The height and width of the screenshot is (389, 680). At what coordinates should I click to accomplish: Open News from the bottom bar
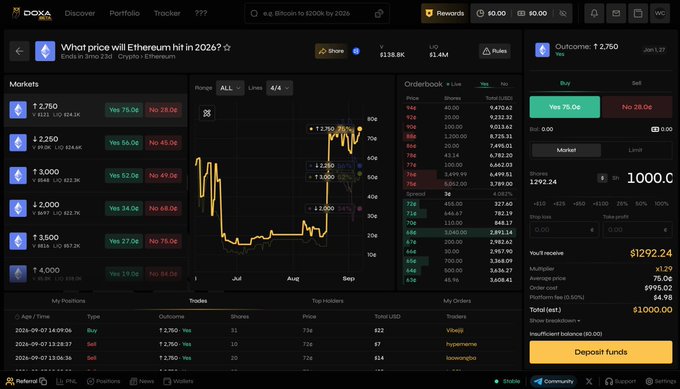(142, 381)
